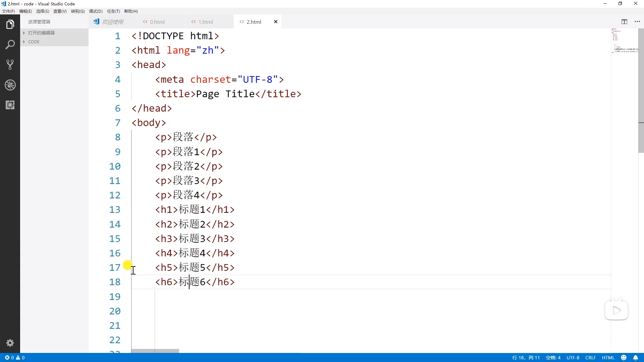Open the HTML language mode selector
The image size is (644, 362).
pos(608,358)
